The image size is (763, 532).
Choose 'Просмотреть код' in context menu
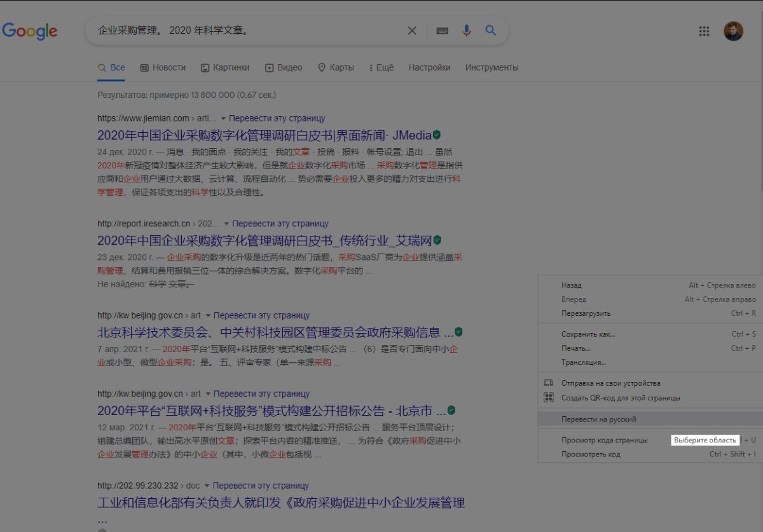coord(650,454)
